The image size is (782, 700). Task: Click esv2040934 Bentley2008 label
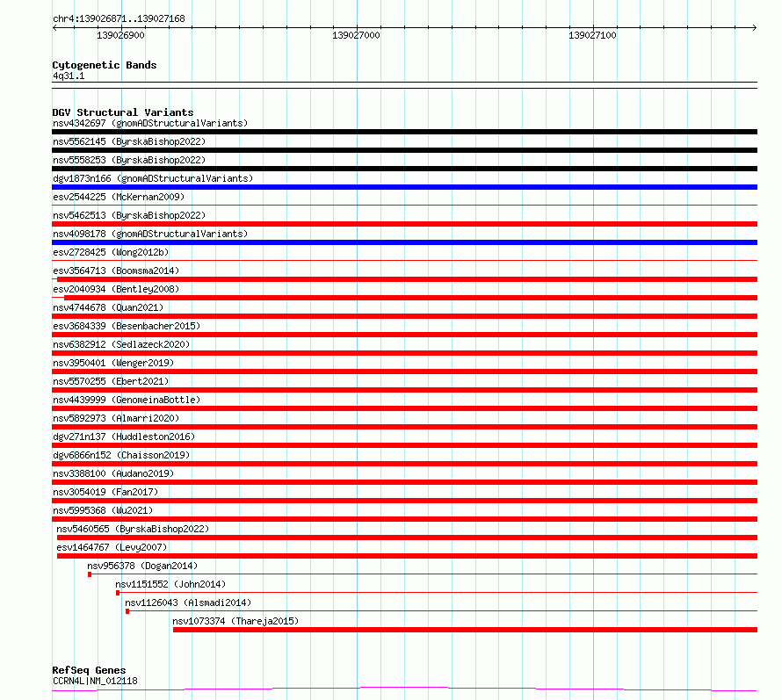116,289
